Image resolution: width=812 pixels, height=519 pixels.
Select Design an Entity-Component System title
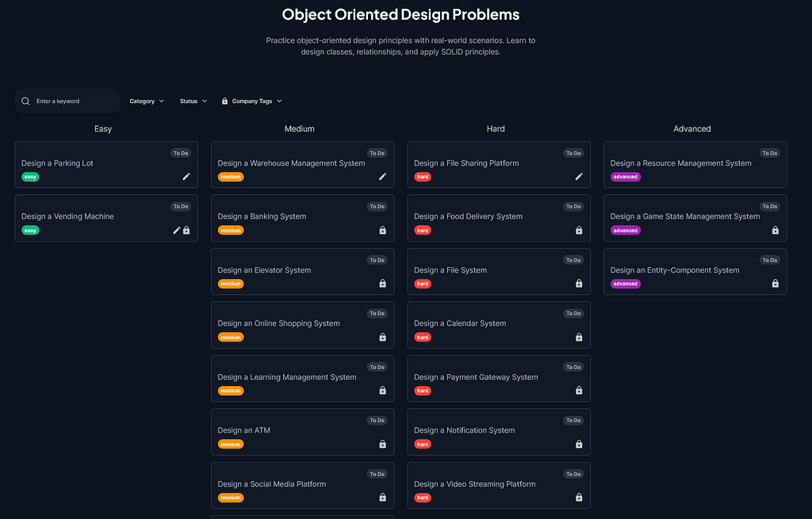(x=675, y=270)
